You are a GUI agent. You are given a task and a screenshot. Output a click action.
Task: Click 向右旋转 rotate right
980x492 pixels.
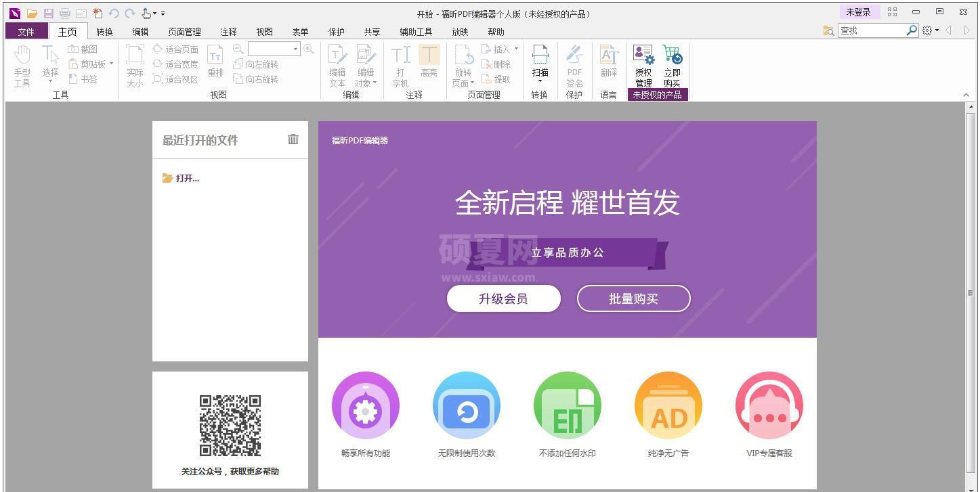255,79
